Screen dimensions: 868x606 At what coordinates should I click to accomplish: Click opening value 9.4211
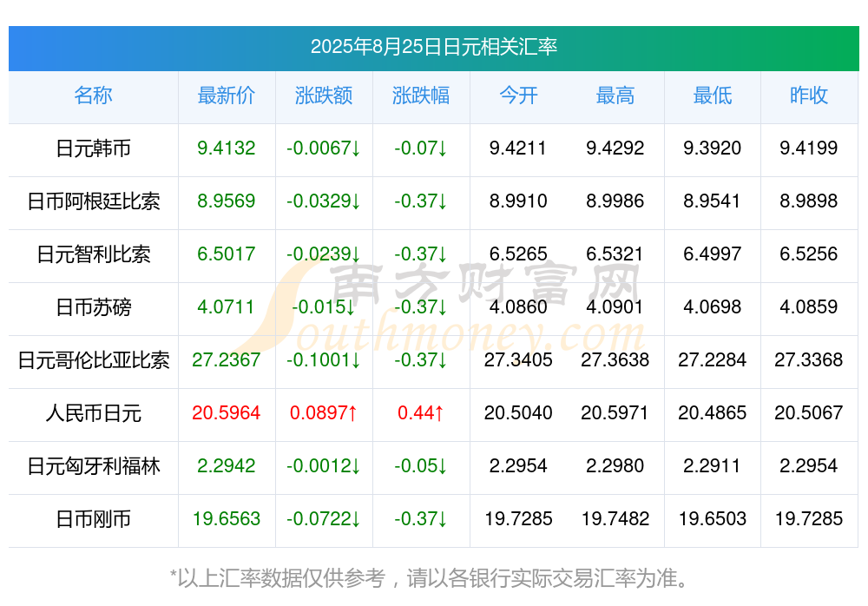(x=517, y=148)
